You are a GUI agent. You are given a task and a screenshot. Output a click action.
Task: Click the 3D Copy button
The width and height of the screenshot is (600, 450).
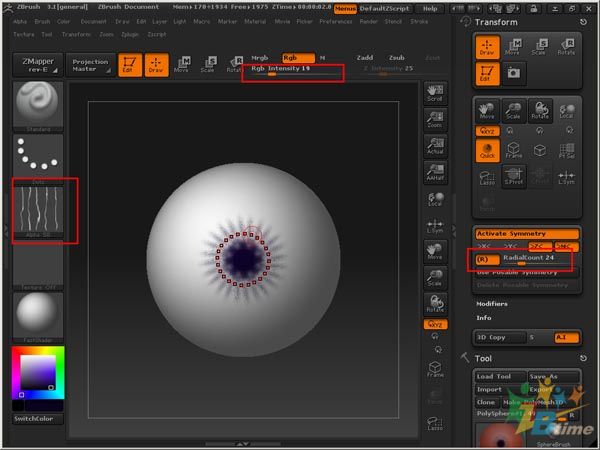click(x=500, y=338)
